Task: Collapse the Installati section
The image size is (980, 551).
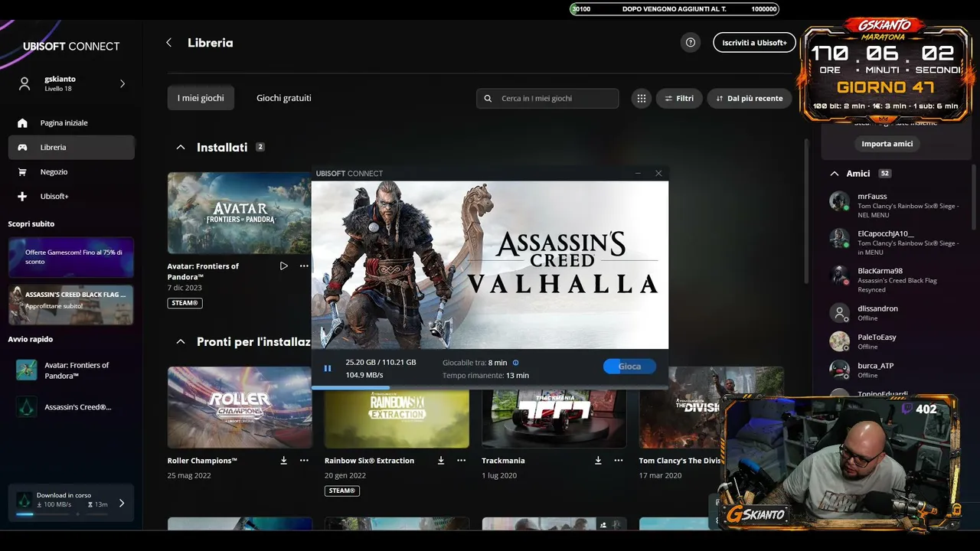Action: point(181,147)
